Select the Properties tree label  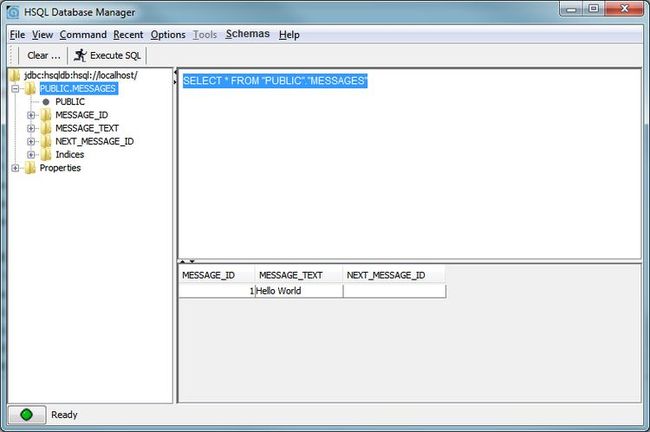[x=60, y=168]
